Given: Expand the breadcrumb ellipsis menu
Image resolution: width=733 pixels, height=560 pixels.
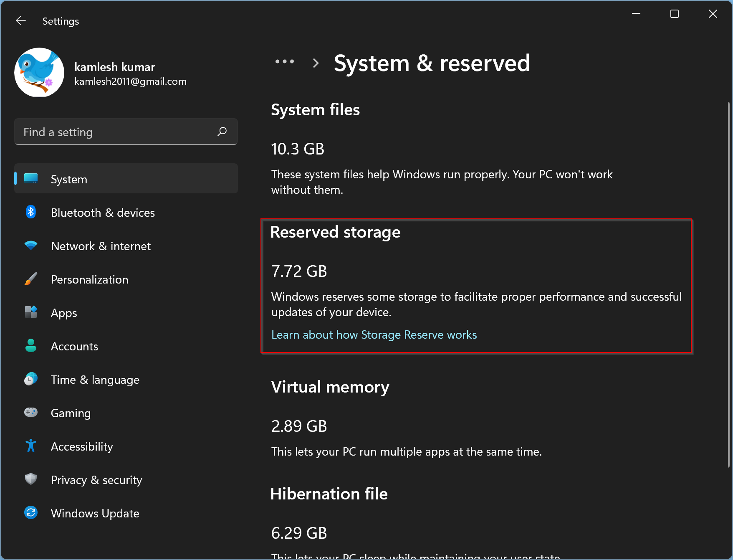Looking at the screenshot, I should click(x=285, y=62).
